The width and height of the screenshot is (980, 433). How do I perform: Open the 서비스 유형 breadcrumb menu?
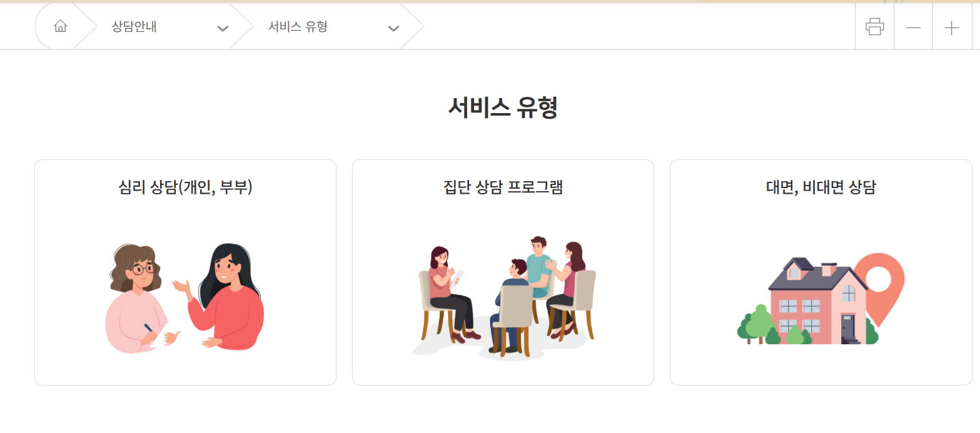[x=298, y=27]
